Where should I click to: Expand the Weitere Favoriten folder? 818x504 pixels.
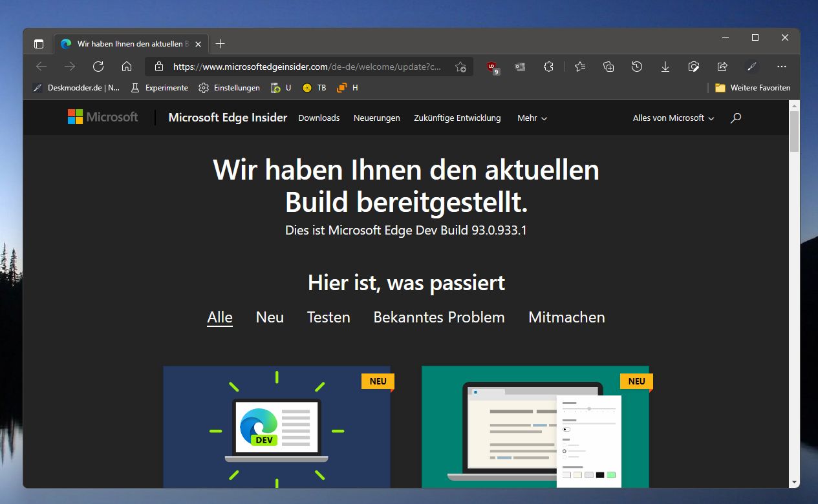pos(753,88)
